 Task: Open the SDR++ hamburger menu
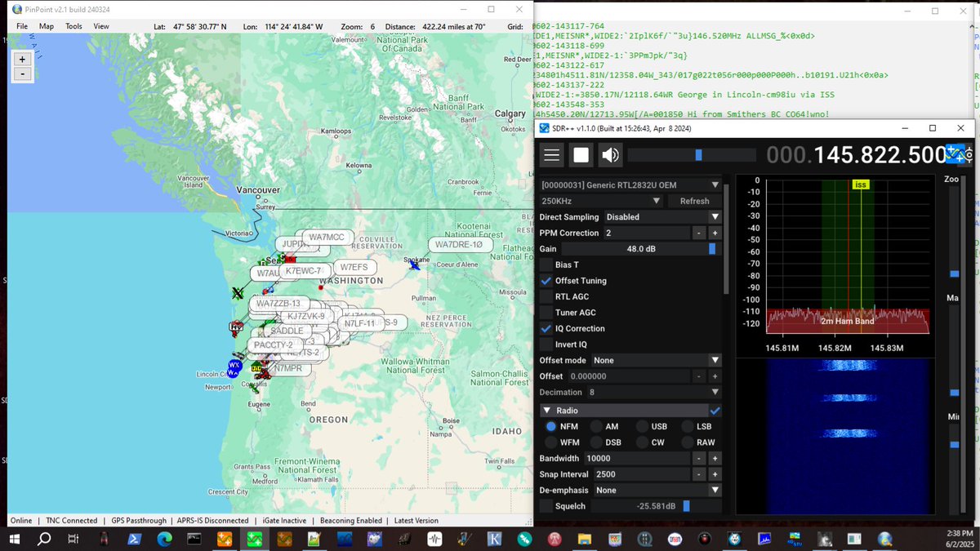click(552, 155)
